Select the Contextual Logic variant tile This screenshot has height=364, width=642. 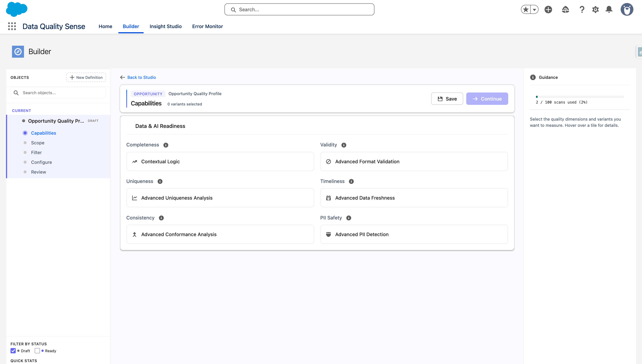point(220,162)
